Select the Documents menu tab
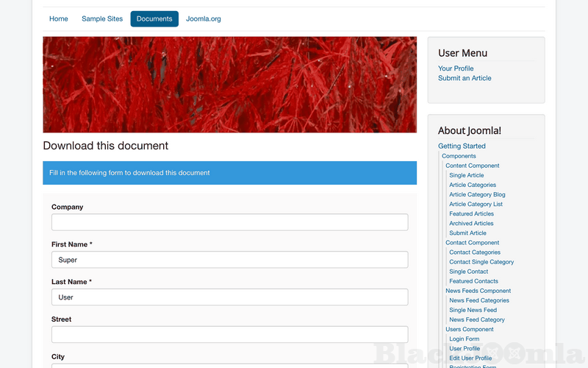This screenshot has width=588, height=368. click(x=154, y=19)
